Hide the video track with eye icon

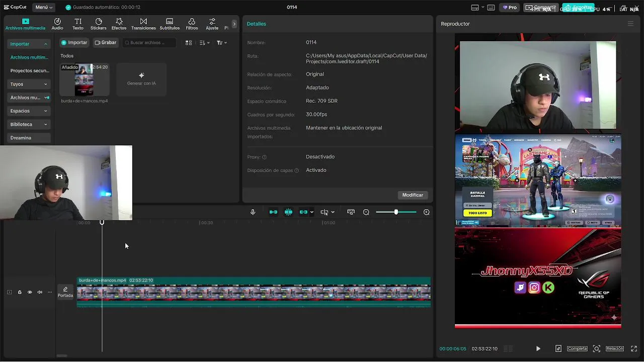pyautogui.click(x=30, y=292)
